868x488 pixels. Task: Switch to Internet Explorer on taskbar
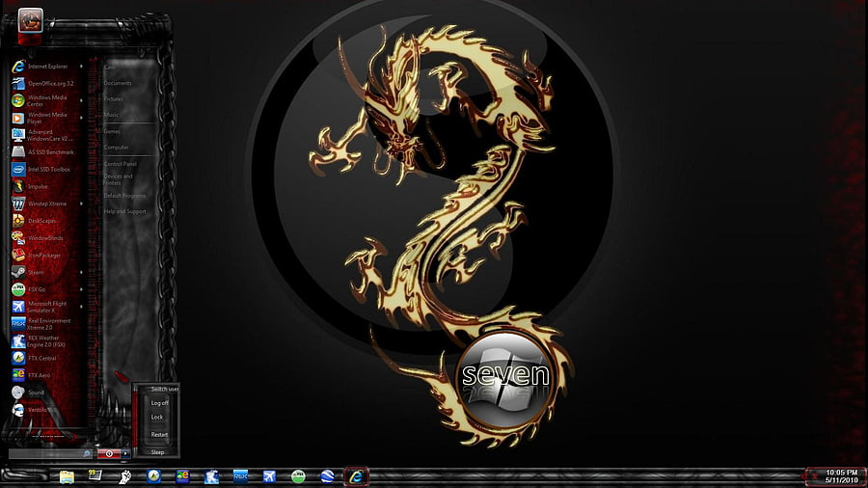pos(355,476)
